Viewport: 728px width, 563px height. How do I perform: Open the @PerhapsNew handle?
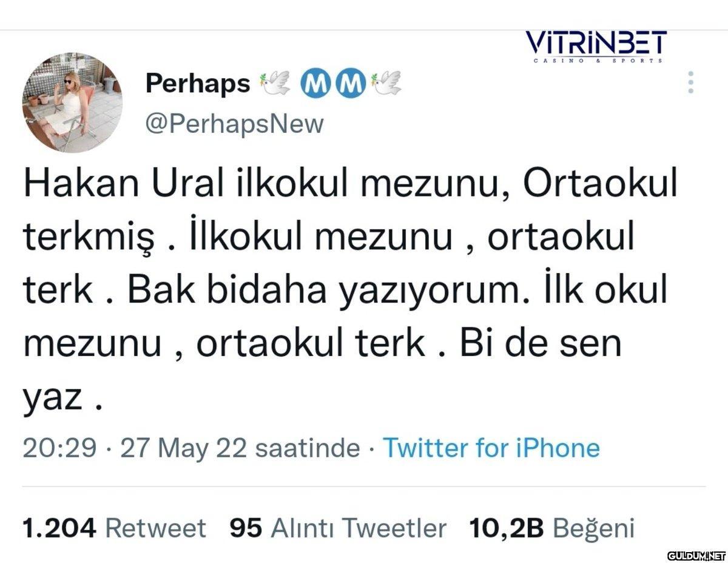[x=234, y=124]
